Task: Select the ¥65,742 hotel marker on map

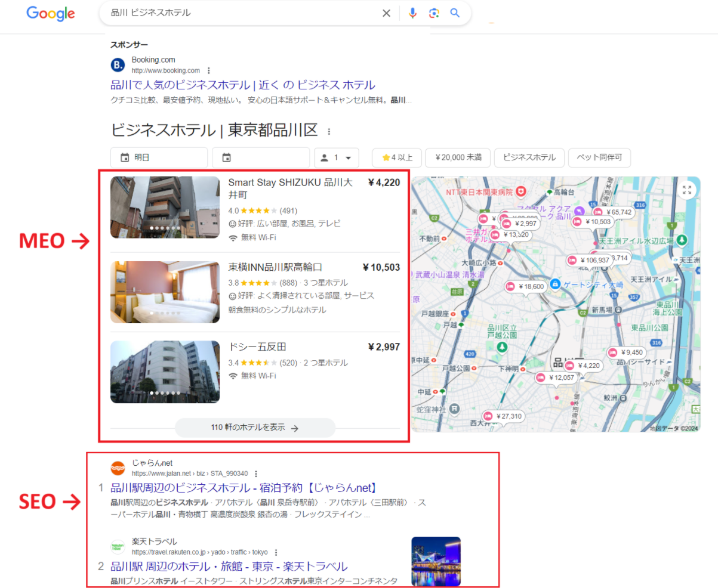Action: (x=612, y=212)
